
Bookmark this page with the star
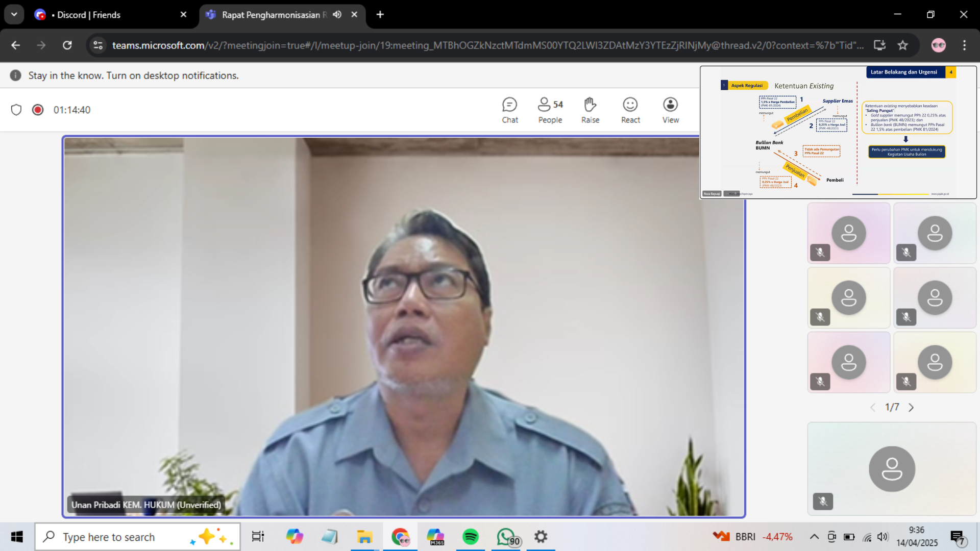tap(903, 45)
